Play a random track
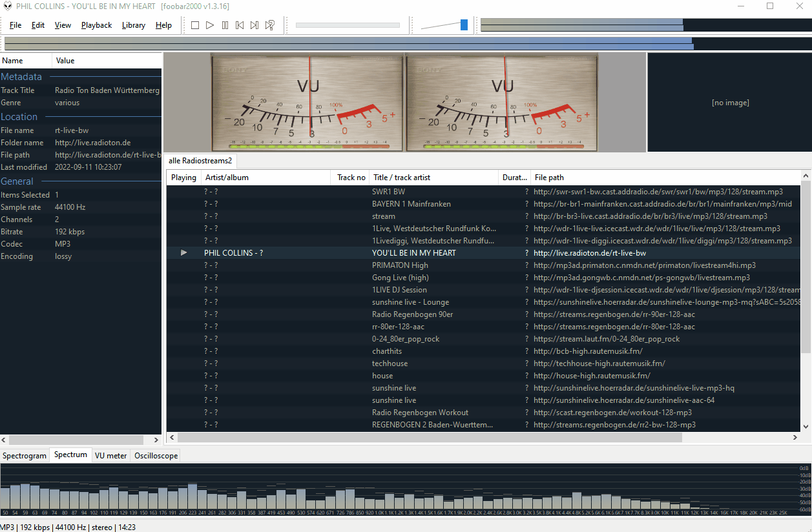Screen dimensions: 812x532 pyautogui.click(x=270, y=25)
